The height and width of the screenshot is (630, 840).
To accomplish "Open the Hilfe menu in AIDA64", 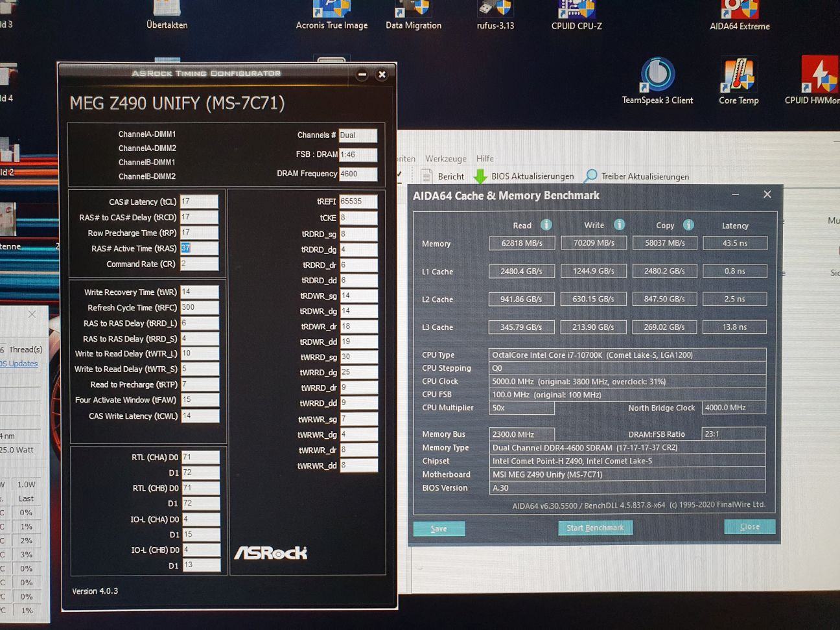I will [485, 159].
